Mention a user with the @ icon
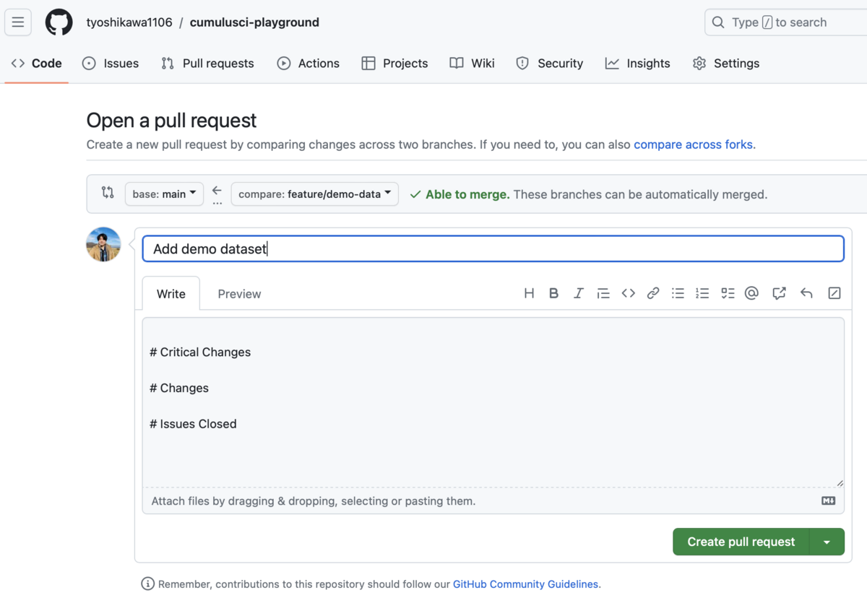Screen dimensions: 867x616 point(751,293)
